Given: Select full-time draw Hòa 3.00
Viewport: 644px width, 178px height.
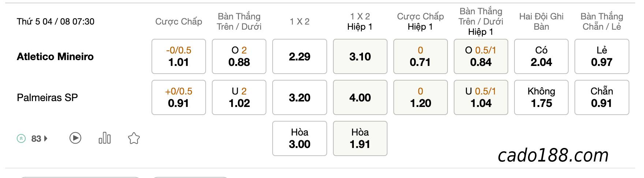Looking at the screenshot, I should (x=300, y=138).
